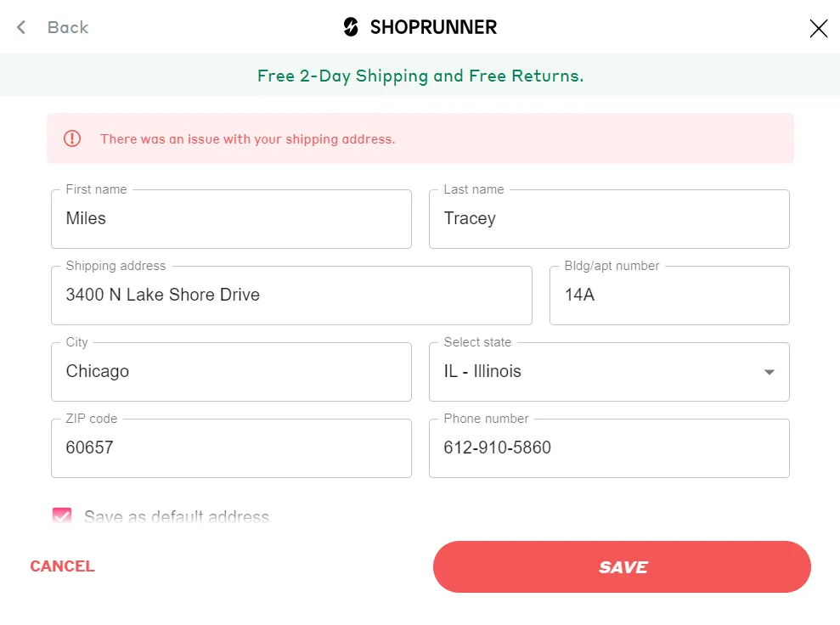Click the CANCEL link
Screen dimensions: 840x625
pos(62,566)
